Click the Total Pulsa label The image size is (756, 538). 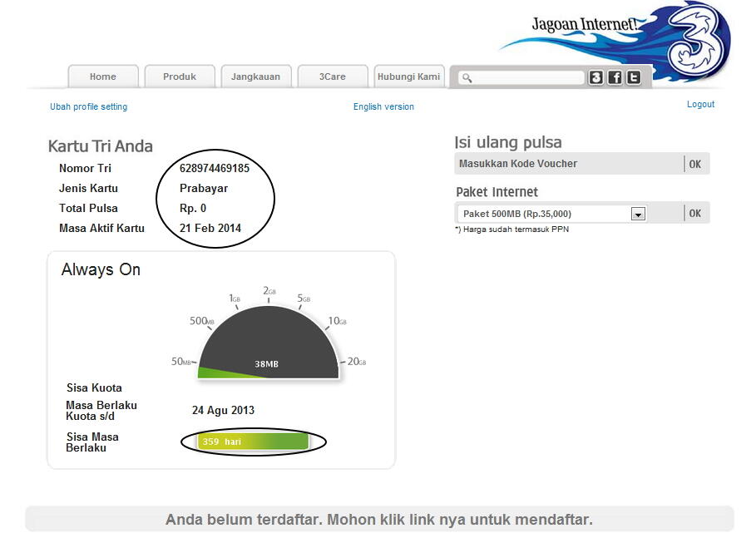(x=88, y=208)
